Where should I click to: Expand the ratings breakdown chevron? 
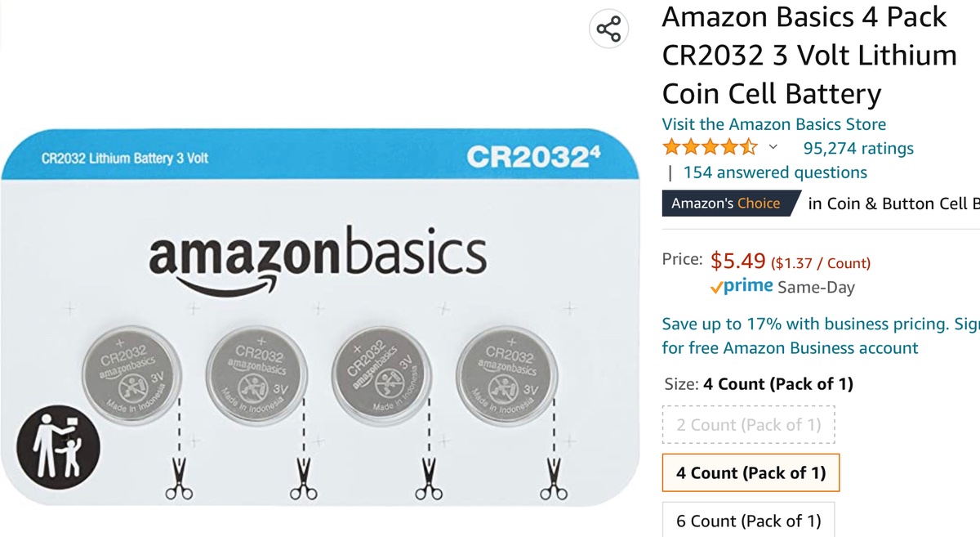click(x=773, y=148)
